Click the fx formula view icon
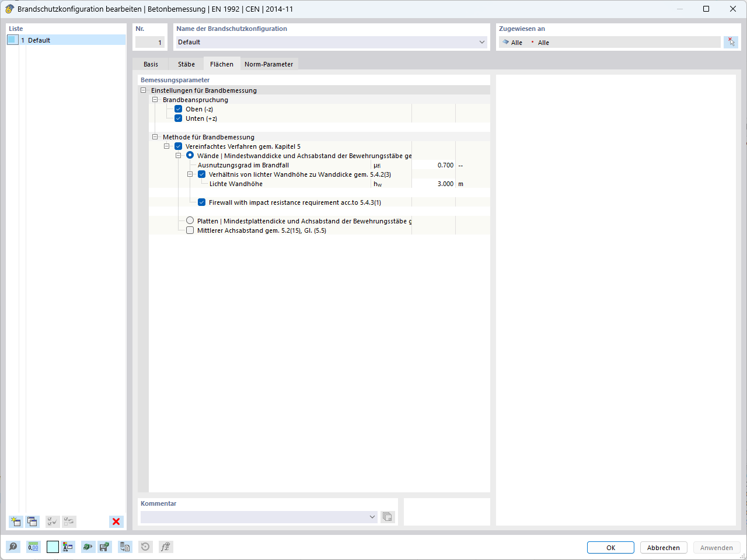The width and height of the screenshot is (747, 560). (166, 547)
